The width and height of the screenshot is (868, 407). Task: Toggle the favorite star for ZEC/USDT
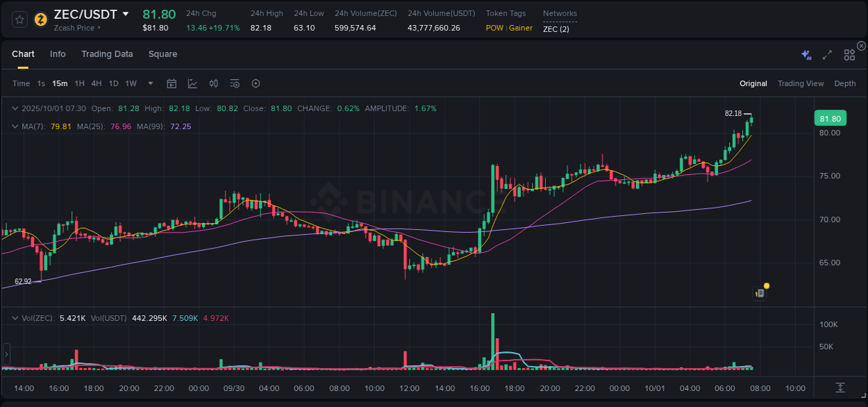pos(19,19)
